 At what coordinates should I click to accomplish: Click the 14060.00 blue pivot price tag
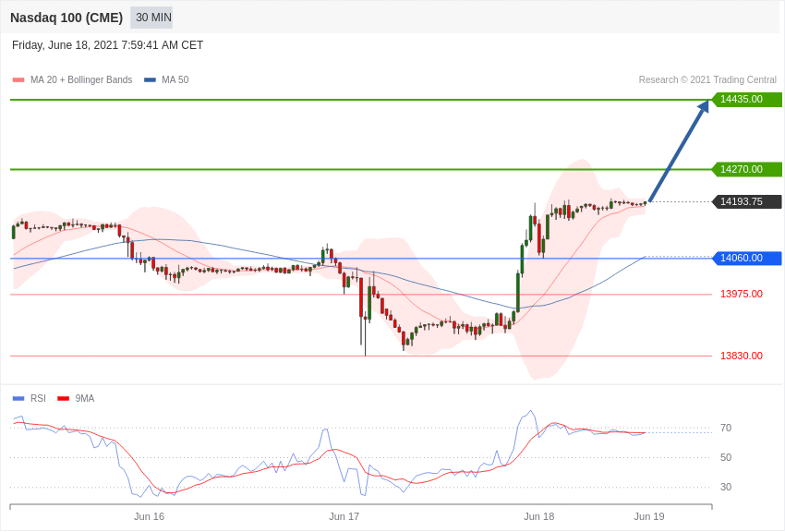click(746, 259)
